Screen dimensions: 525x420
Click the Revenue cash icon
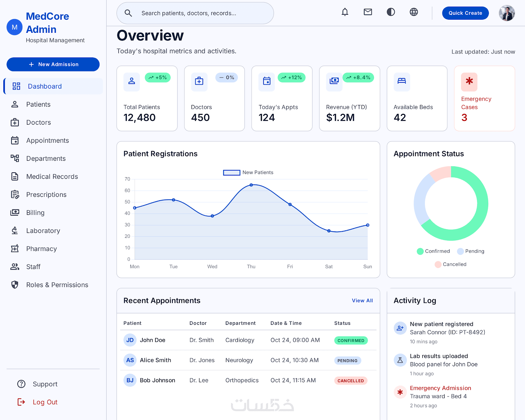[334, 82]
